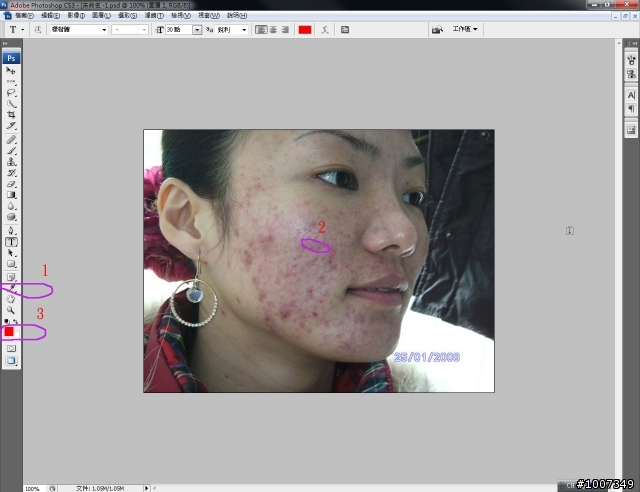Screen dimensions: 640x492
Task: Select the Slice tool
Action: pos(11,126)
